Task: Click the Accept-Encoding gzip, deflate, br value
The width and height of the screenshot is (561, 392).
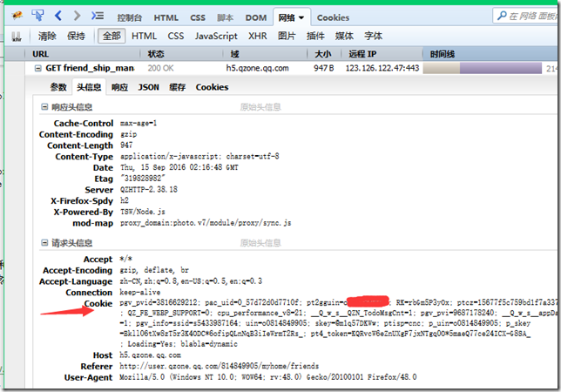Action: coord(154,270)
